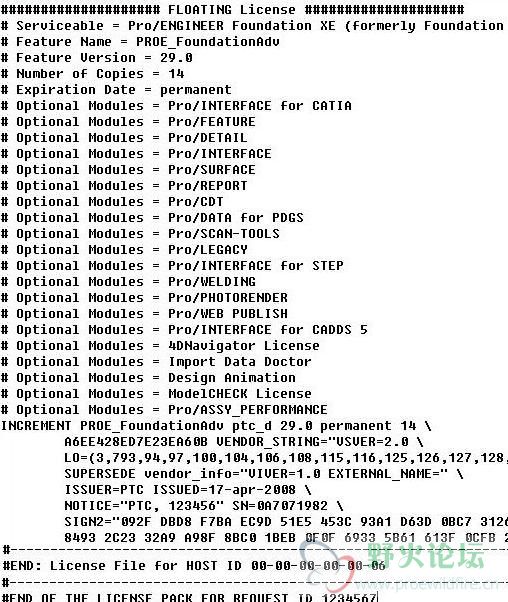Click the www.proewildfire.cn watermark link
The image size is (508, 602).
tap(426, 585)
